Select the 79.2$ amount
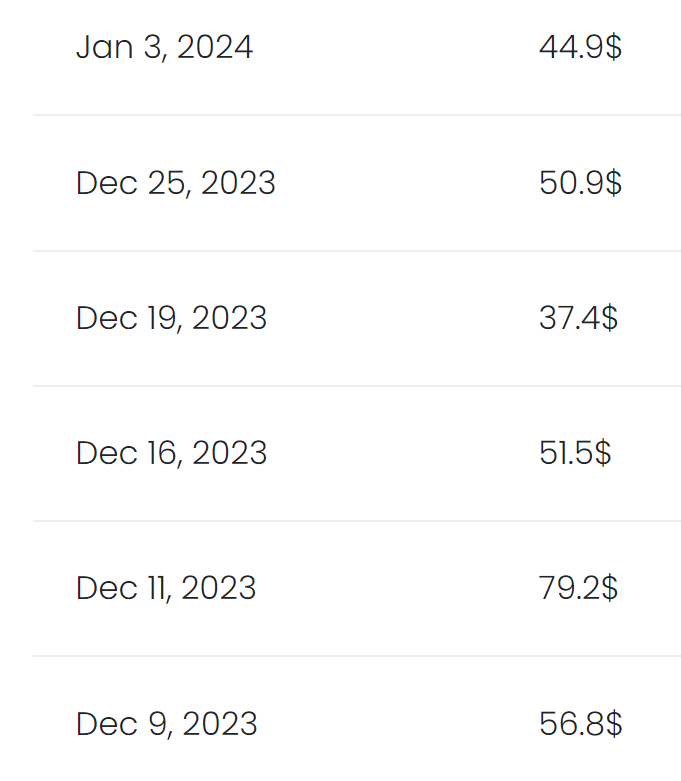This screenshot has height=781, width=681. pyautogui.click(x=578, y=588)
